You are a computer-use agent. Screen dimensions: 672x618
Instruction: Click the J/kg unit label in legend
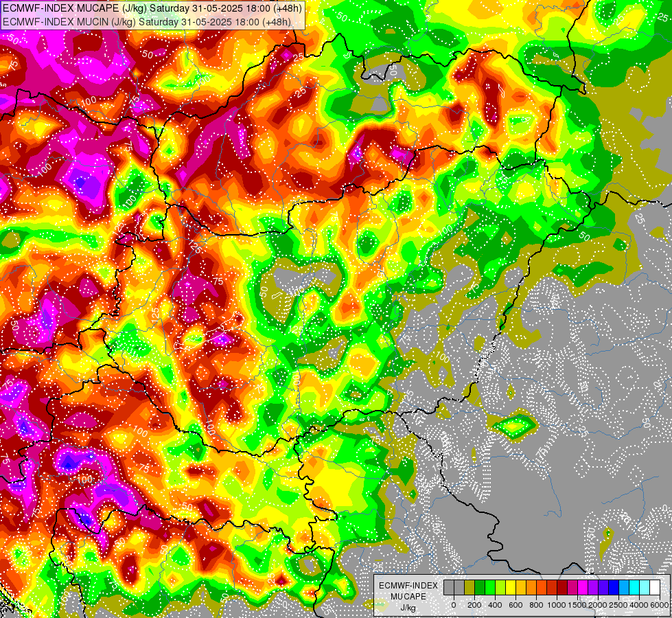(x=408, y=608)
